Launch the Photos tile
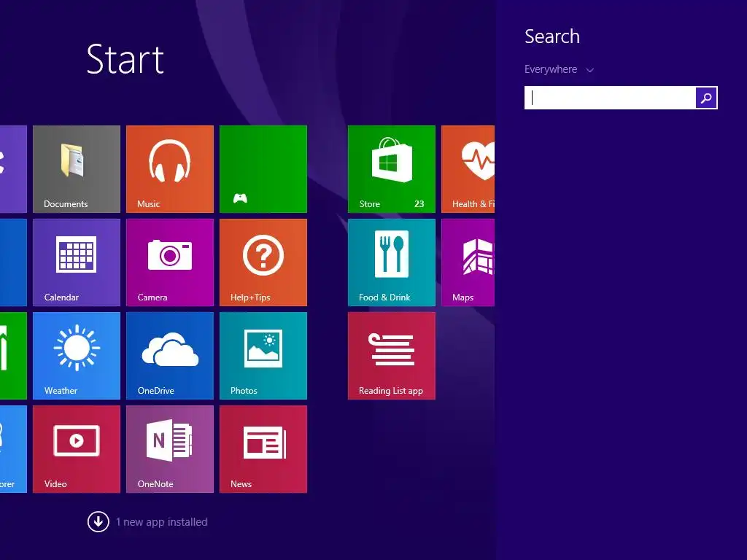The height and width of the screenshot is (560, 747). (263, 356)
